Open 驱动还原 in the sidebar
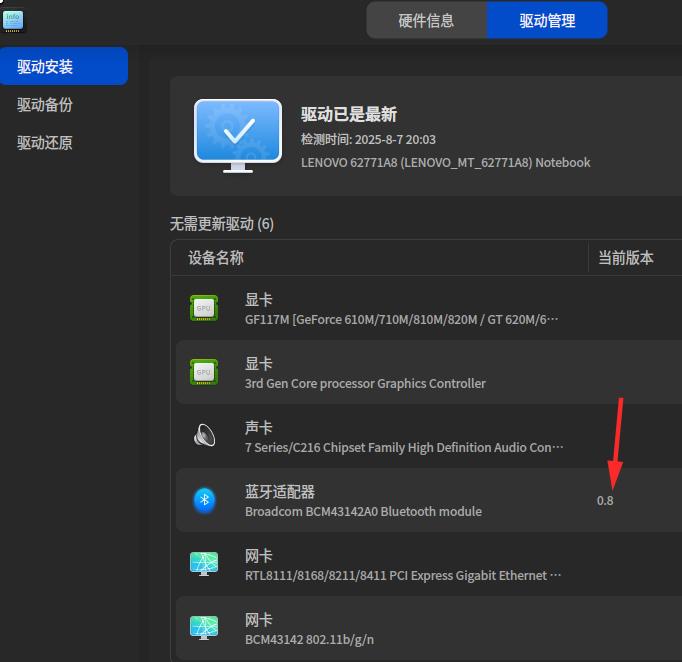 (x=45, y=143)
